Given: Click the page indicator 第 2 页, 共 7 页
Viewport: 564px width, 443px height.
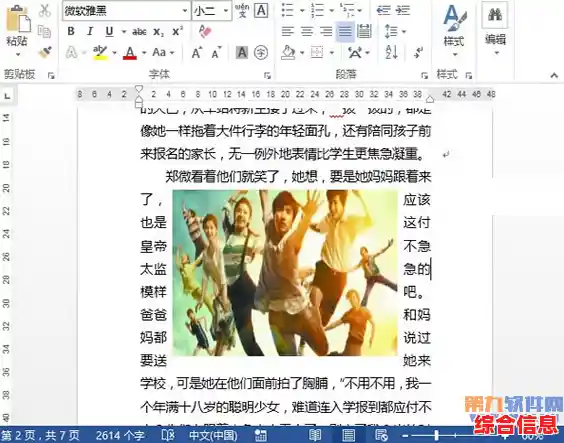Looking at the screenshot, I should point(40,435).
